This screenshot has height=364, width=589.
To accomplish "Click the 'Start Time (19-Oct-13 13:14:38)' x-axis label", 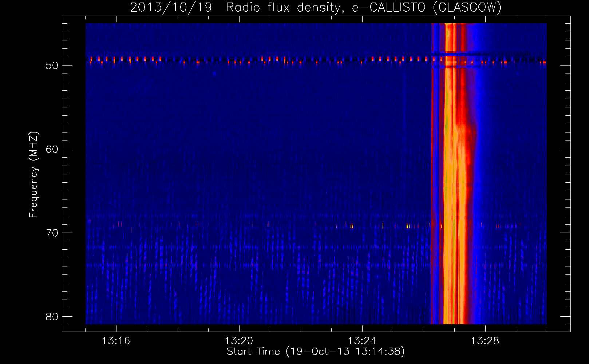I will point(316,352).
